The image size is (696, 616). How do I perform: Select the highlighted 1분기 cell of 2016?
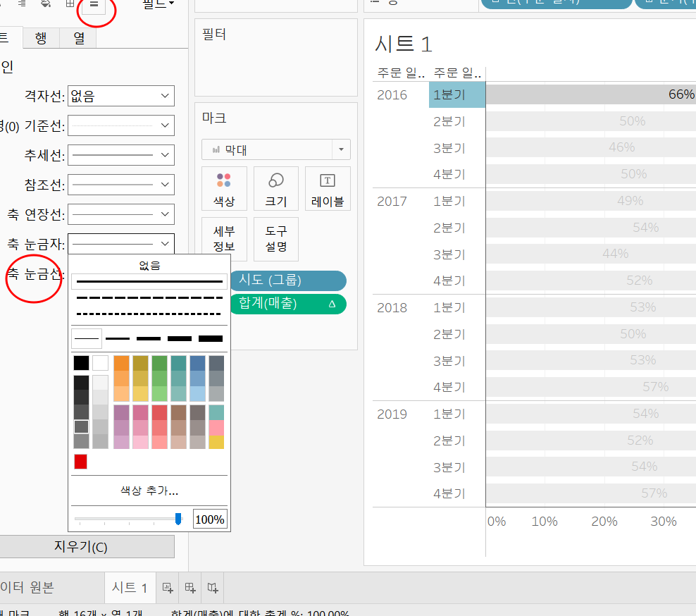point(457,94)
